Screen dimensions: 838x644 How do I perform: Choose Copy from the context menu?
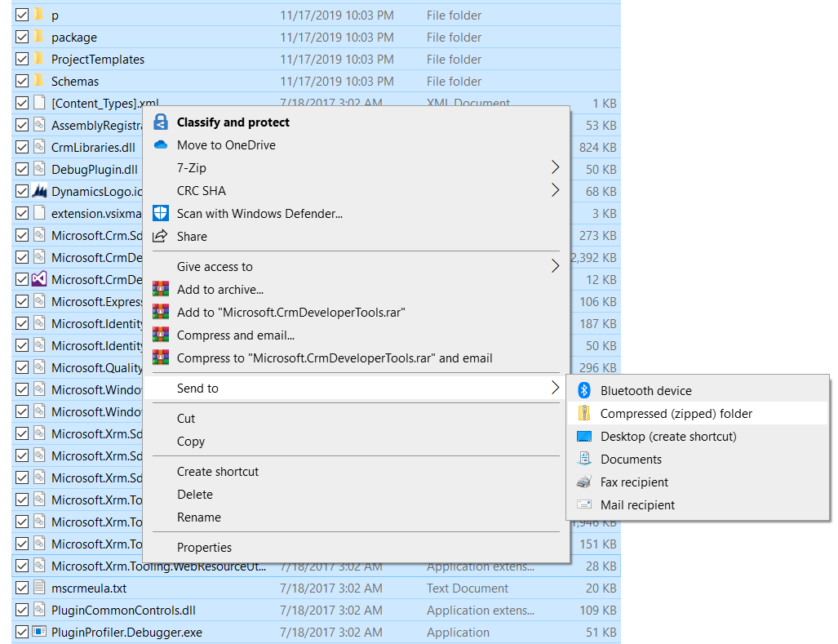[x=191, y=441]
